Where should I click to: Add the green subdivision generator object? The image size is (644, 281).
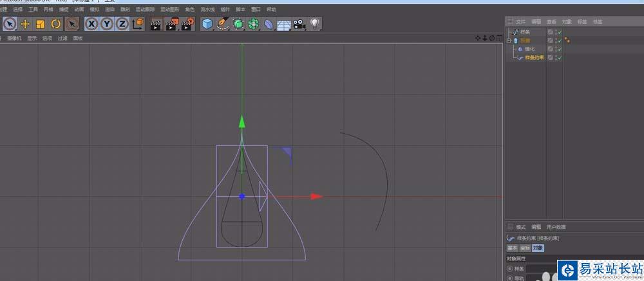click(238, 24)
